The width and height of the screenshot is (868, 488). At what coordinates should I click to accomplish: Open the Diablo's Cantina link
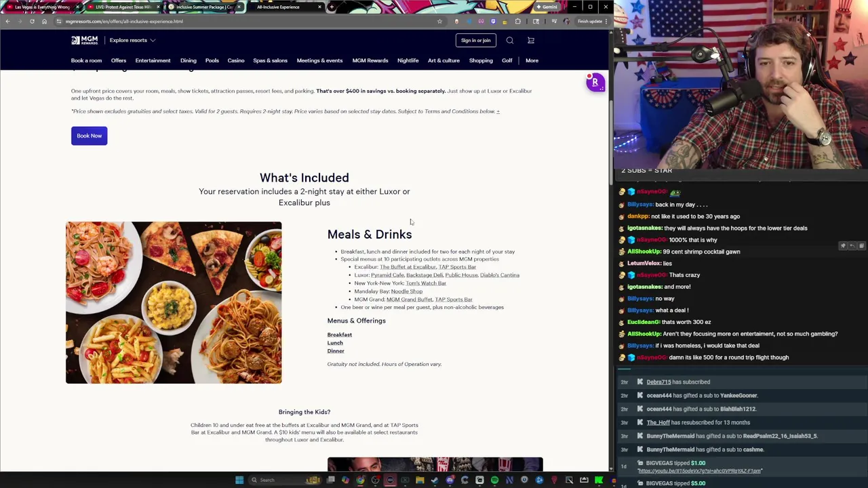pyautogui.click(x=500, y=275)
